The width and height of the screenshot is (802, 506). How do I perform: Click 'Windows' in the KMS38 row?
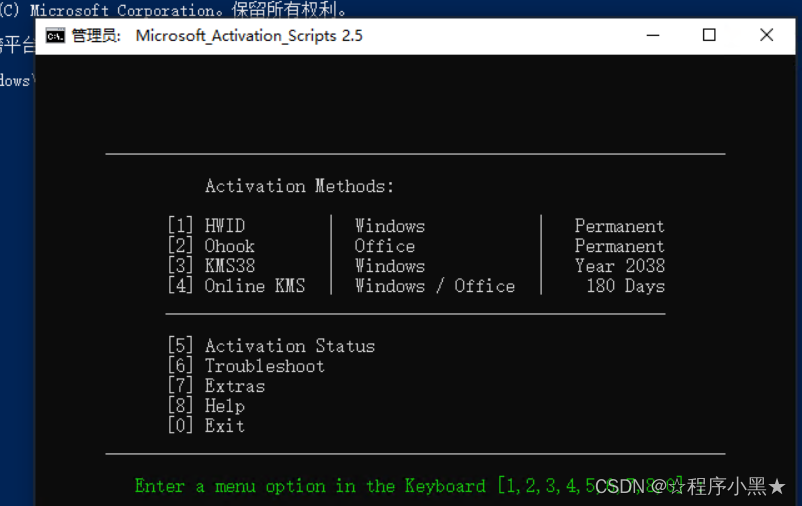point(390,266)
